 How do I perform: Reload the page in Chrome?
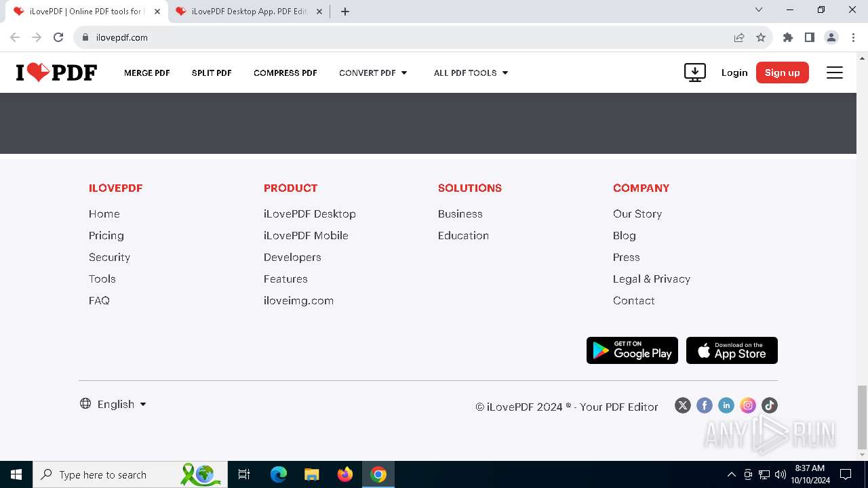(x=58, y=37)
